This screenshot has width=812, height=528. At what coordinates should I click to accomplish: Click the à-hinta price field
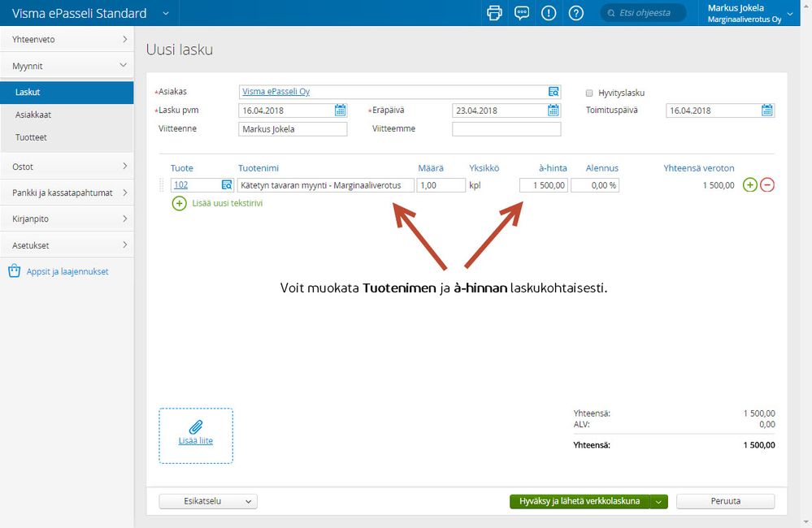[x=544, y=185]
